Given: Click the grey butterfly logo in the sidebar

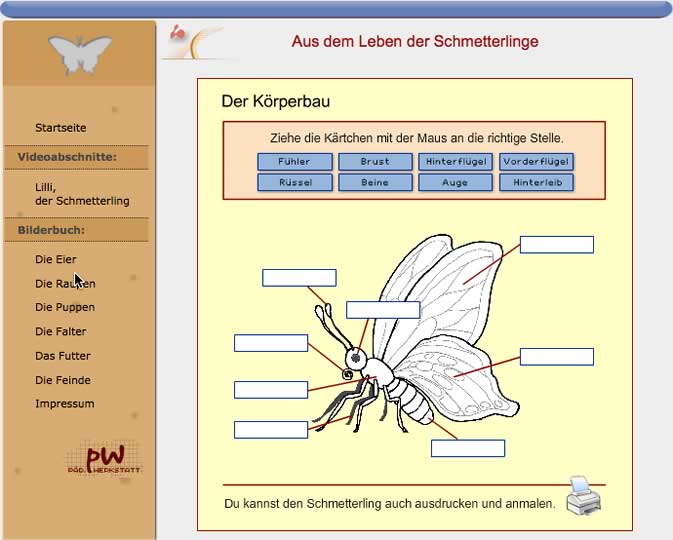Looking at the screenshot, I should [x=80, y=55].
